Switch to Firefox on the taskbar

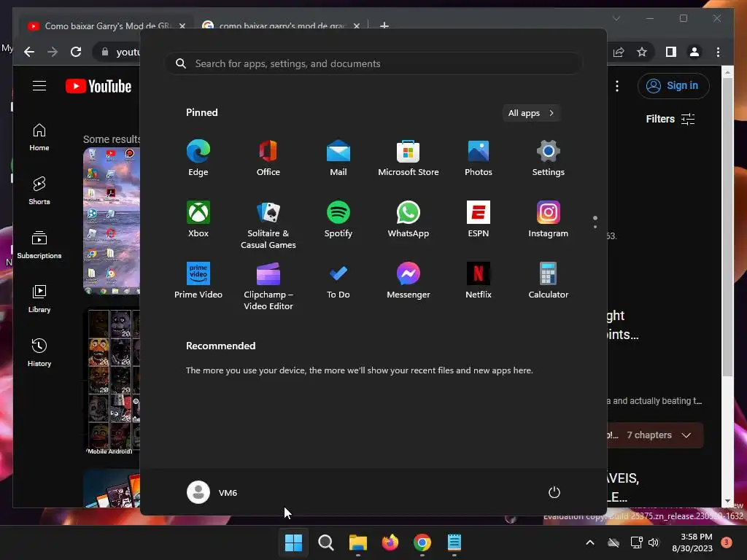point(390,542)
